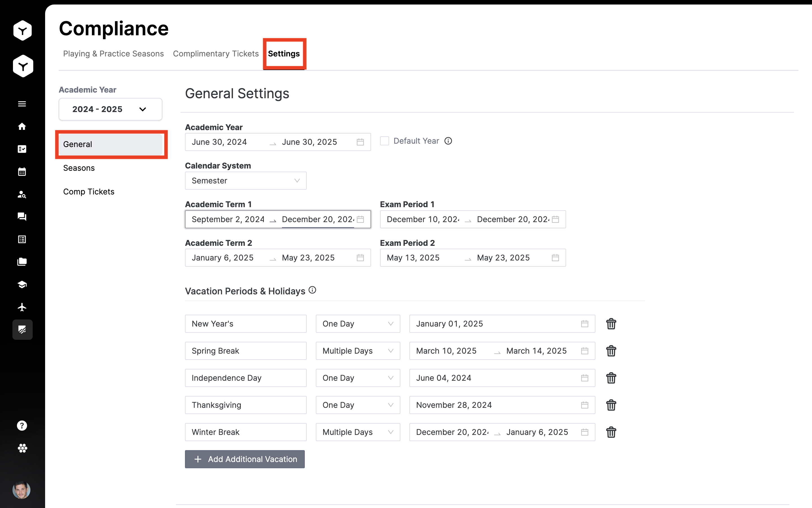The height and width of the screenshot is (508, 812).
Task: Click the Exam Period 2 date range field
Action: click(473, 258)
